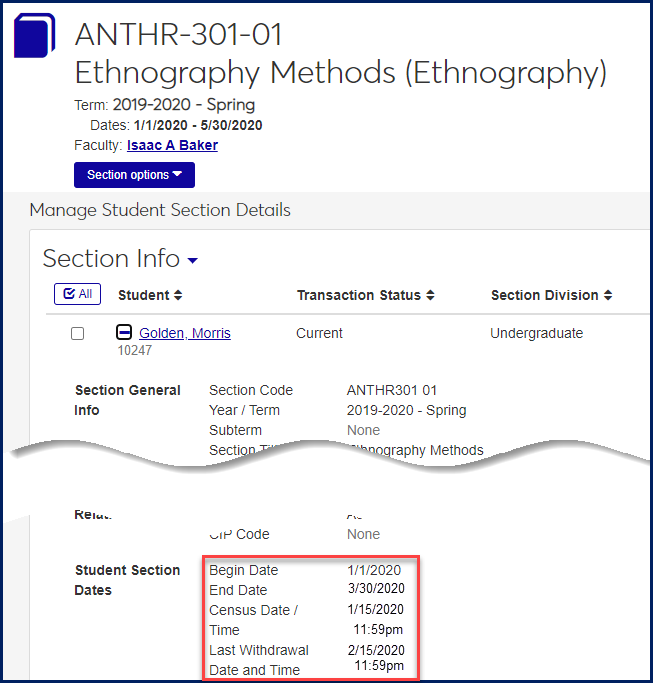Expand the Section Info view dropdown

[192, 261]
